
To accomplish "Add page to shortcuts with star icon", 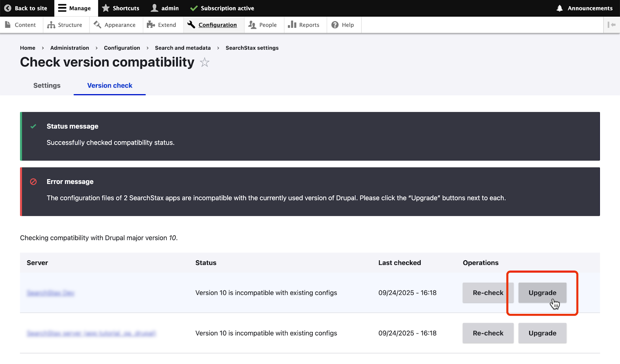I will [205, 62].
